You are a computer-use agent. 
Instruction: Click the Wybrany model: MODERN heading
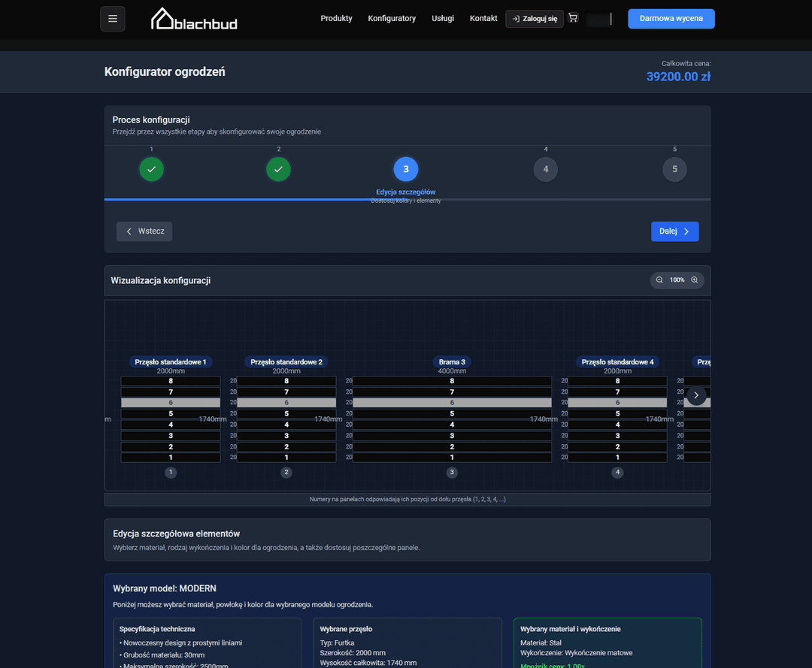[165, 588]
